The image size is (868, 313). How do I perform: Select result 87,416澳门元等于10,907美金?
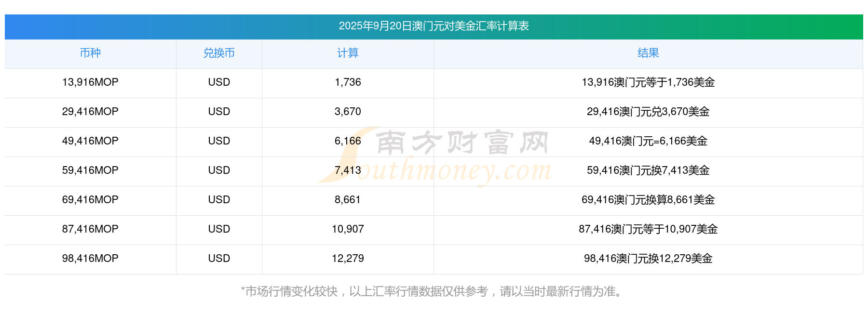click(x=648, y=229)
